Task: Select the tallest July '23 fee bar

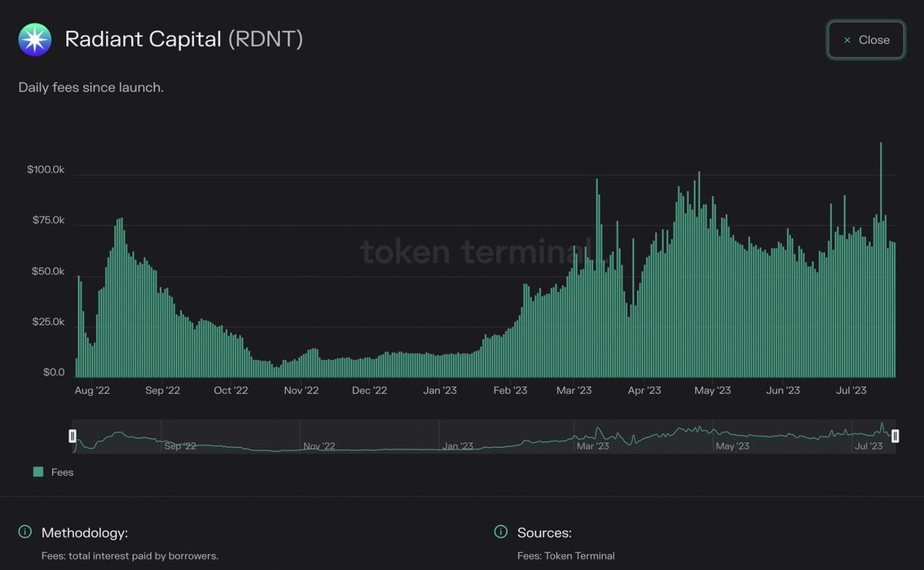Action: point(881,259)
